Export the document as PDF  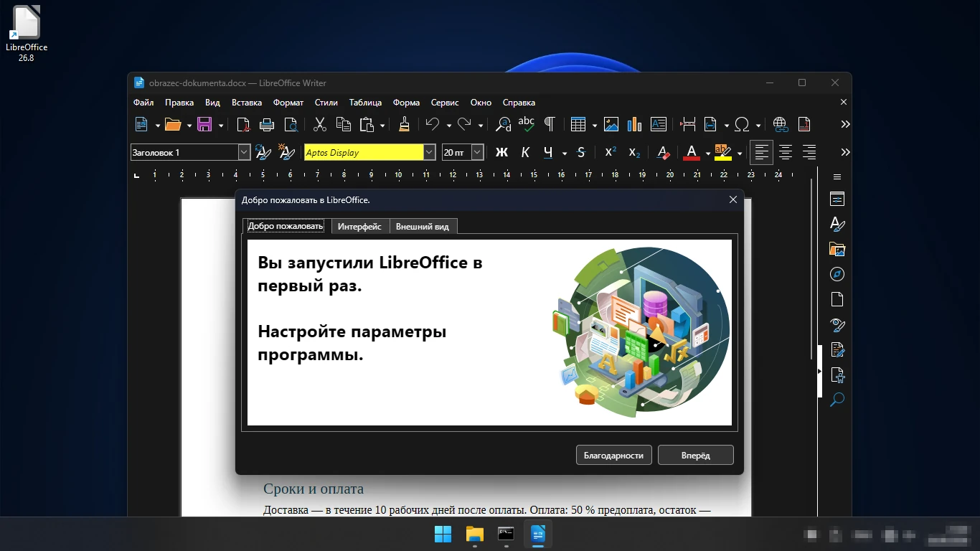pyautogui.click(x=244, y=124)
